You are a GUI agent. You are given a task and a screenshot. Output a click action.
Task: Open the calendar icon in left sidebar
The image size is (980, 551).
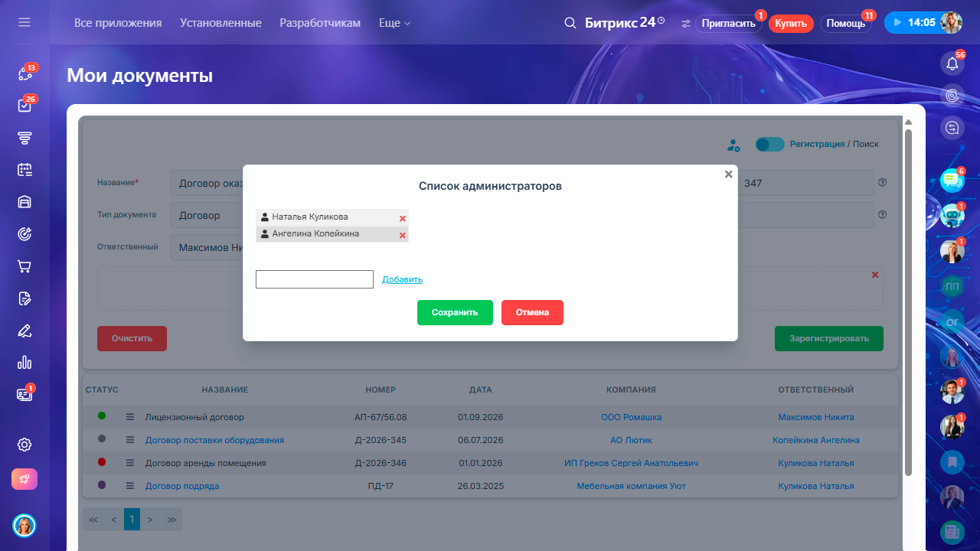click(x=24, y=170)
